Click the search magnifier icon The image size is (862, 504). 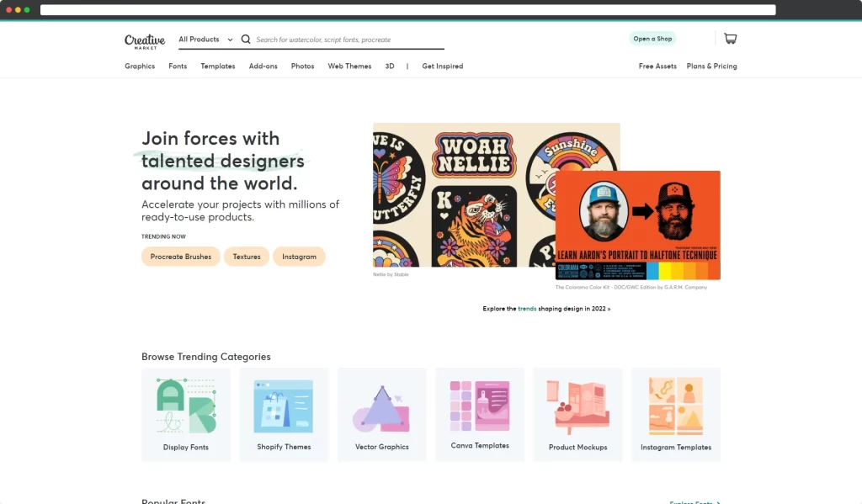(x=246, y=39)
